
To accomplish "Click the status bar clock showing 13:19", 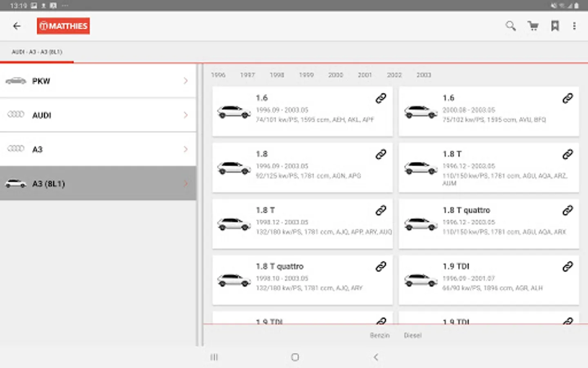I will 18,6.
